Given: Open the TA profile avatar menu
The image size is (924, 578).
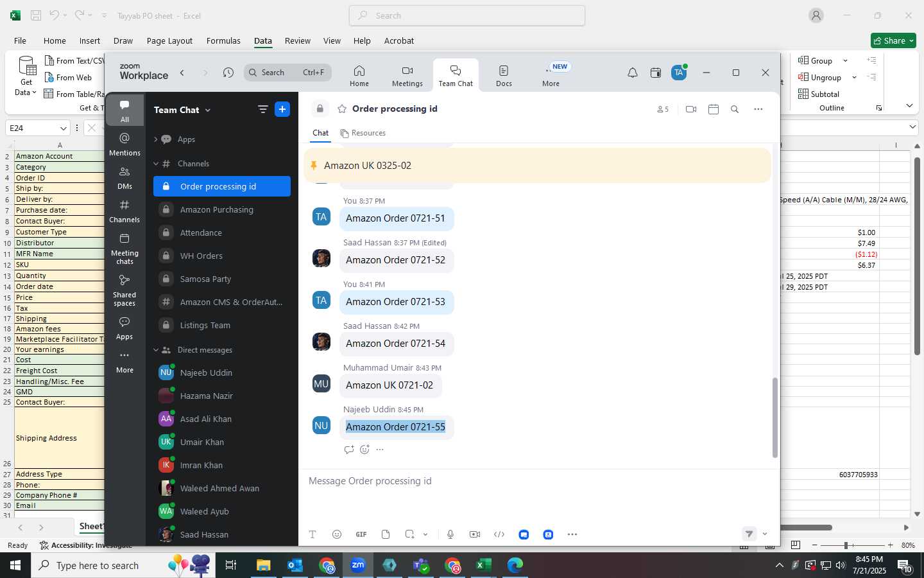Looking at the screenshot, I should click(x=679, y=73).
